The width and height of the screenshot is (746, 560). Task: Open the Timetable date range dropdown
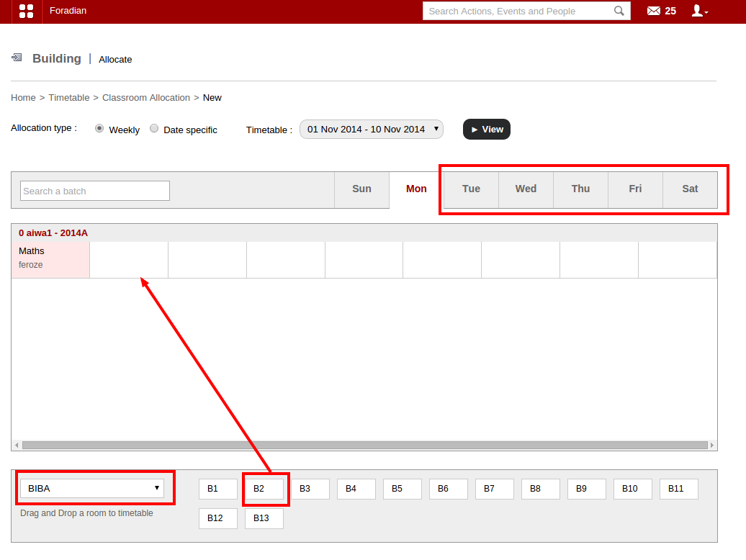point(371,130)
